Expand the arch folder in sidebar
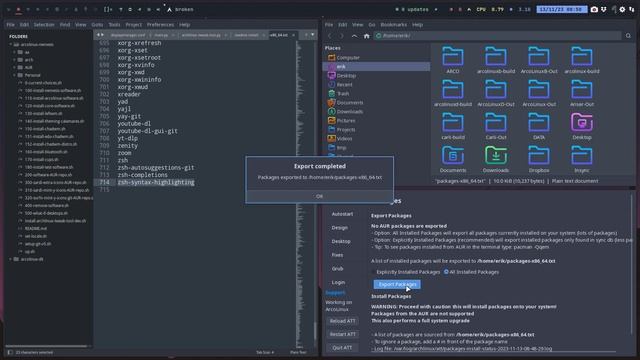 [x=15, y=60]
